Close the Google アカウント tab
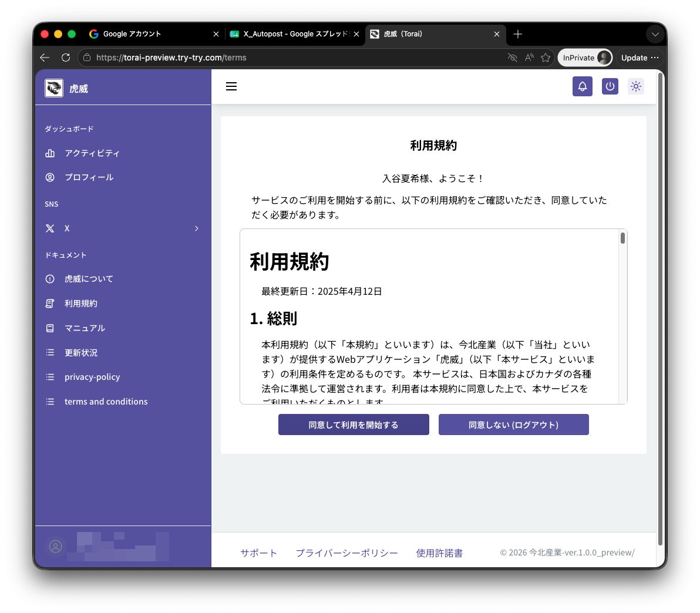Image resolution: width=700 pixels, height=613 pixels. 216,34
